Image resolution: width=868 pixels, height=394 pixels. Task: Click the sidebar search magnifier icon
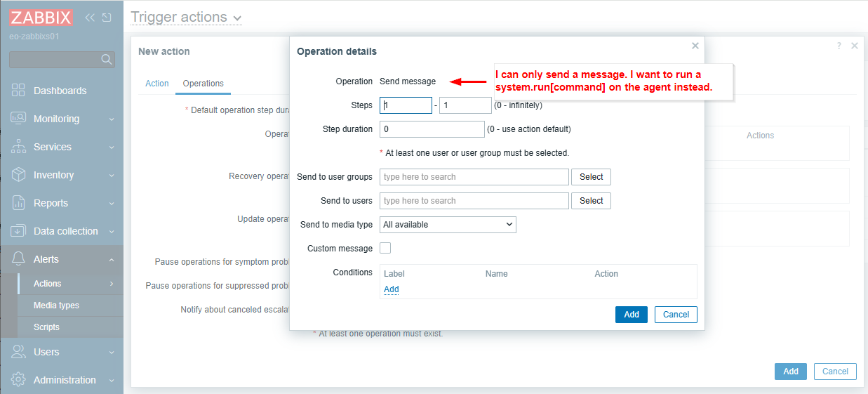click(107, 60)
